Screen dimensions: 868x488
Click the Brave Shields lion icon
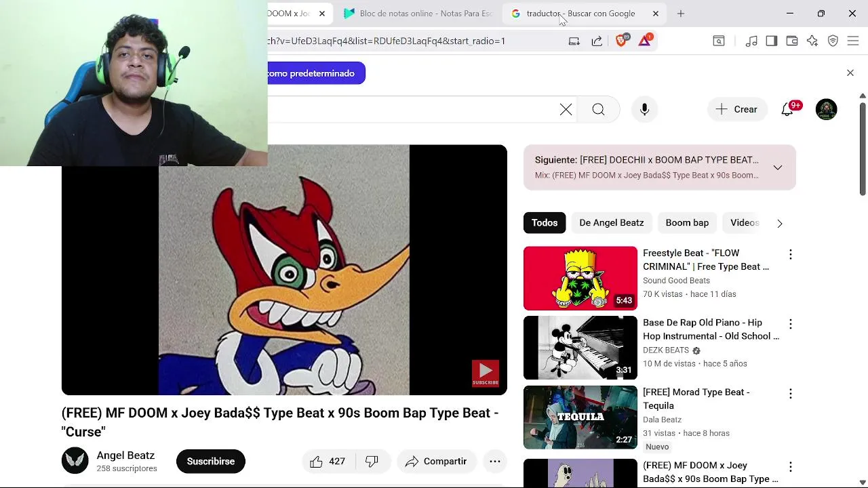621,41
